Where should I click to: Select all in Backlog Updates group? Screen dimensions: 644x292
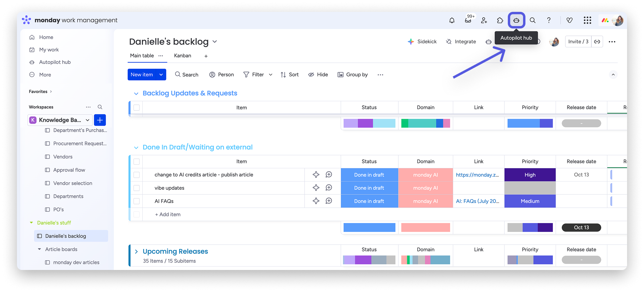(137, 107)
